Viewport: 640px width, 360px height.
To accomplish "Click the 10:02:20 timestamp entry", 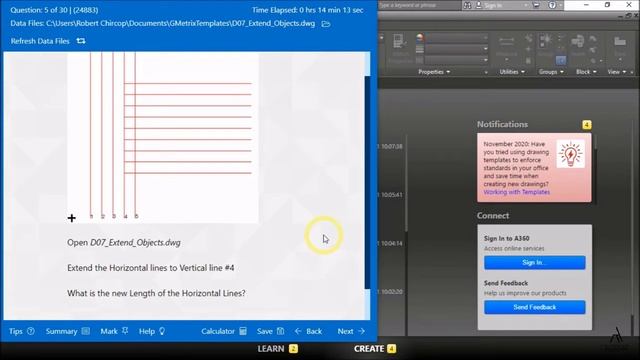I will (x=391, y=292).
